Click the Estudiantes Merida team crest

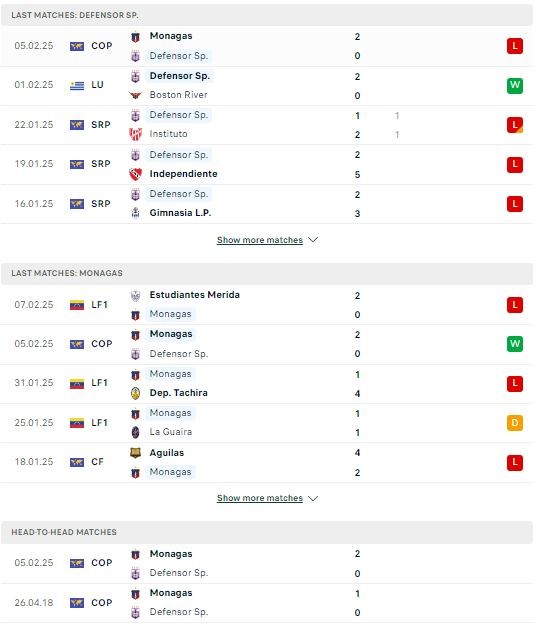click(x=136, y=295)
